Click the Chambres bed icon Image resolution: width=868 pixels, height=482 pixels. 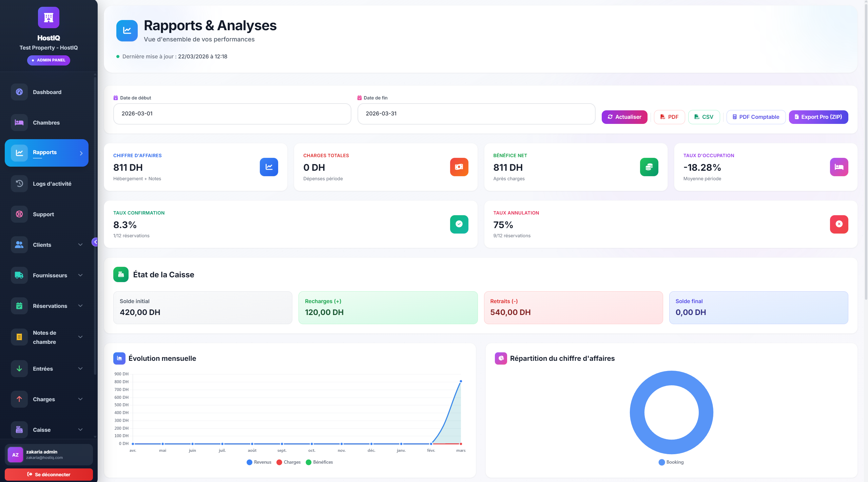click(19, 123)
